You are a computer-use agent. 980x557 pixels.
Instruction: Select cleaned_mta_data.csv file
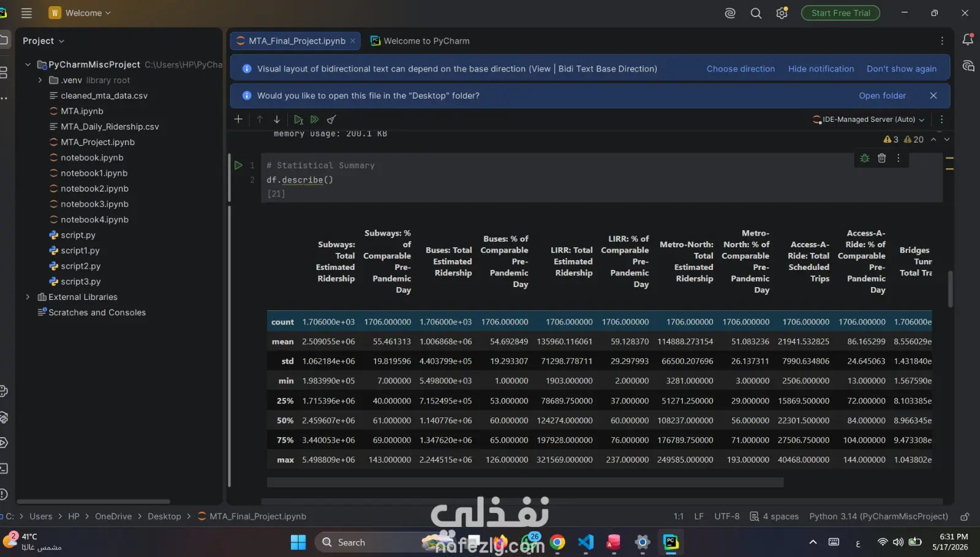click(104, 95)
